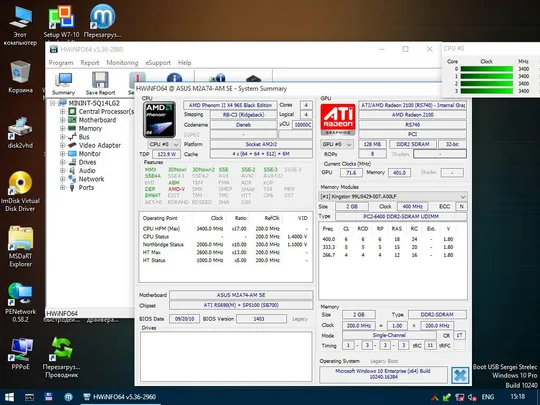Launch PENetwork 0.58.2 shortcut
Viewport: 540px width, 405px height.
20,302
